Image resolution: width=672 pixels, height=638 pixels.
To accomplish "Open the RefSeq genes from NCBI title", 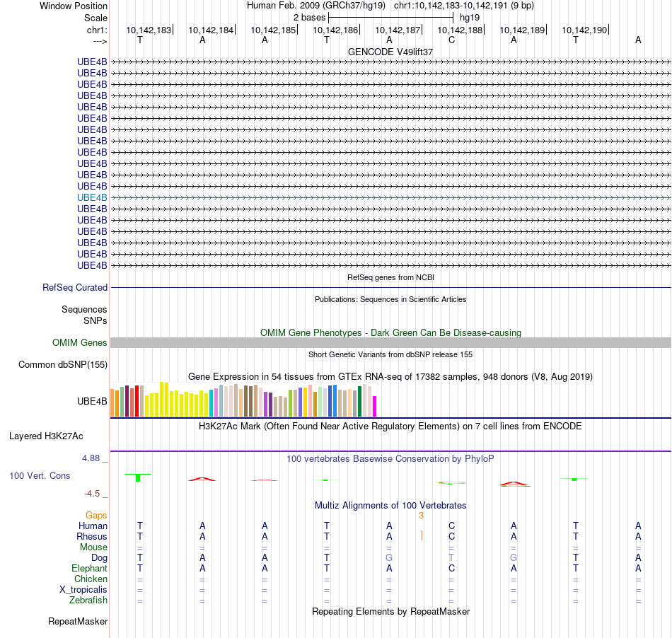I will tap(390, 277).
